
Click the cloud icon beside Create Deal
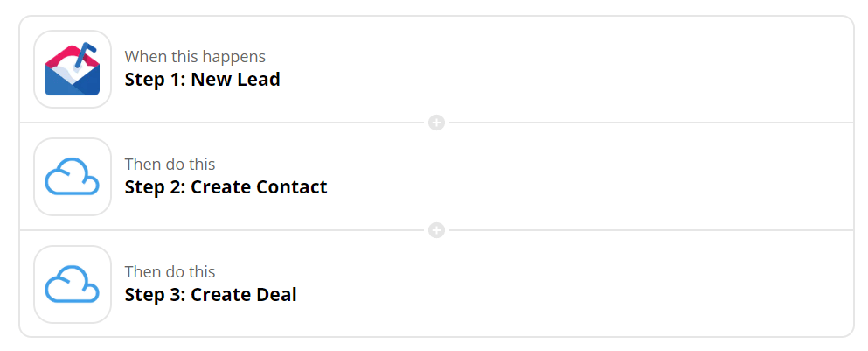click(x=73, y=284)
